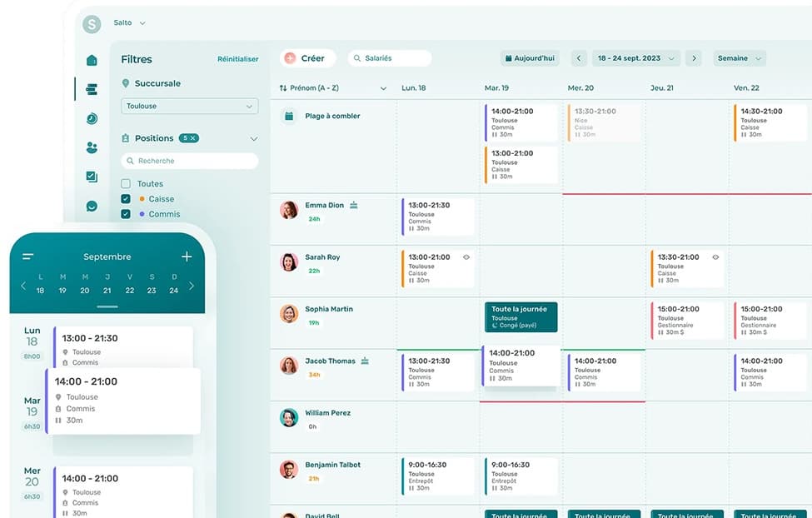The height and width of the screenshot is (518, 812).
Task: Open the tasks checklist sidebar icon
Action: point(92,177)
